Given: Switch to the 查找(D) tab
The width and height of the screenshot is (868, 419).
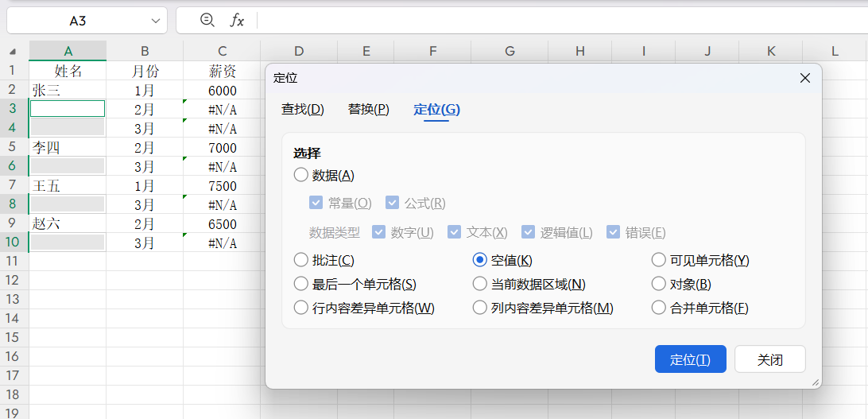Looking at the screenshot, I should (302, 110).
